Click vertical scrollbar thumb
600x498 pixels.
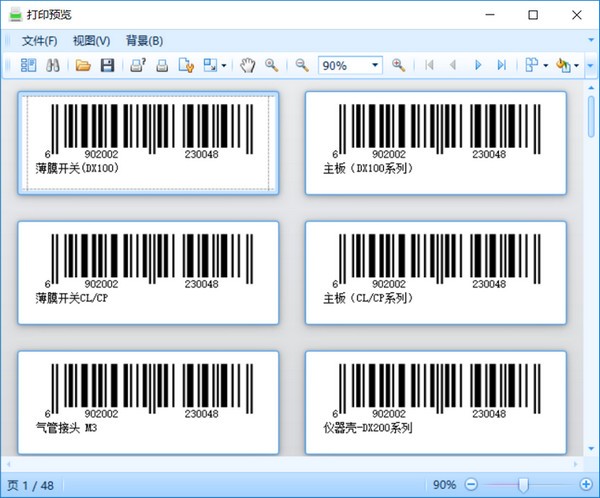tap(591, 116)
